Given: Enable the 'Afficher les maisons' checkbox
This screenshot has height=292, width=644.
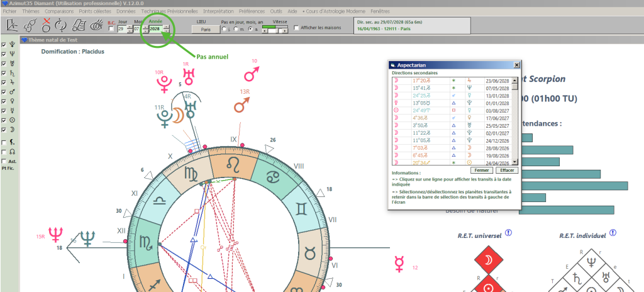Looking at the screenshot, I should (297, 28).
